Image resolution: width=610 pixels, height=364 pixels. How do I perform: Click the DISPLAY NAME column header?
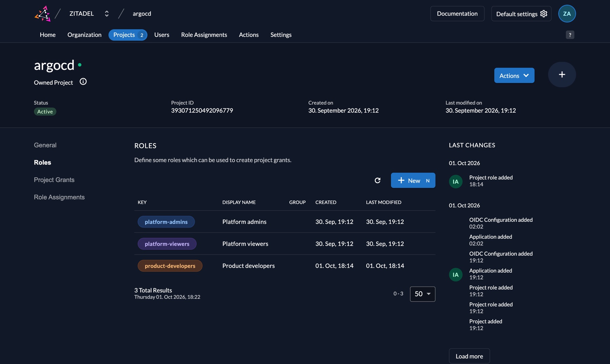point(239,202)
